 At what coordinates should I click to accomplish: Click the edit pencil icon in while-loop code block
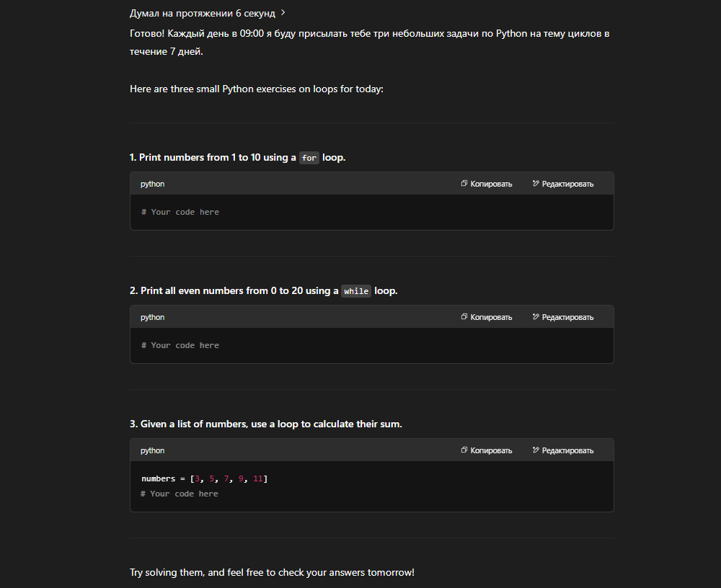coord(536,317)
